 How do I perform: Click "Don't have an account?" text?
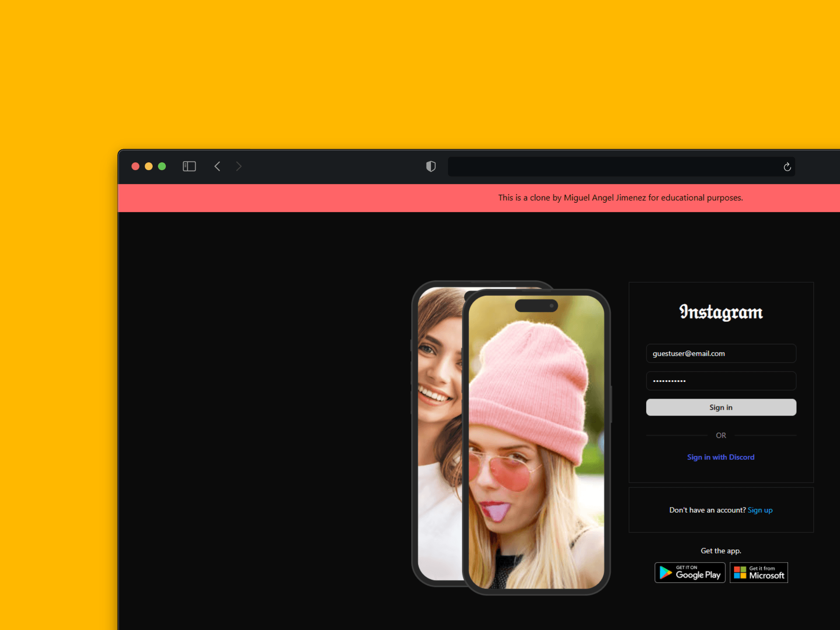[x=707, y=510]
